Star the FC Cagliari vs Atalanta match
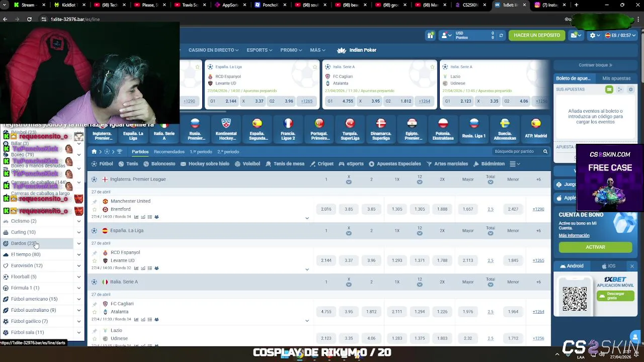Image resolution: width=644 pixels, height=362 pixels. (x=94, y=312)
